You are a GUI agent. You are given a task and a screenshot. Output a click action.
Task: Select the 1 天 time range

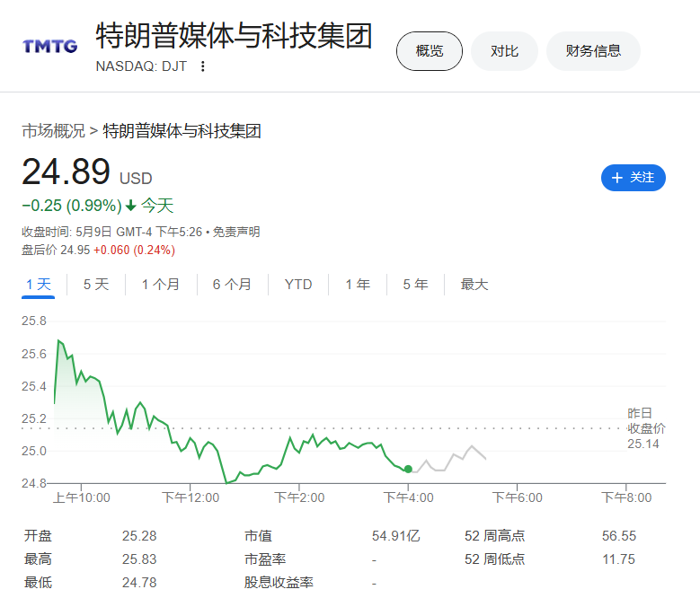[x=39, y=285]
